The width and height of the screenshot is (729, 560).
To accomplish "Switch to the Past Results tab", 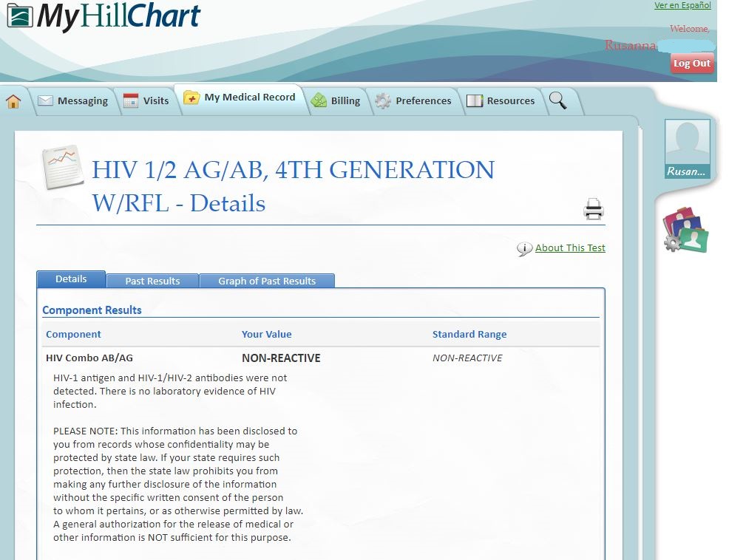I will pyautogui.click(x=152, y=281).
